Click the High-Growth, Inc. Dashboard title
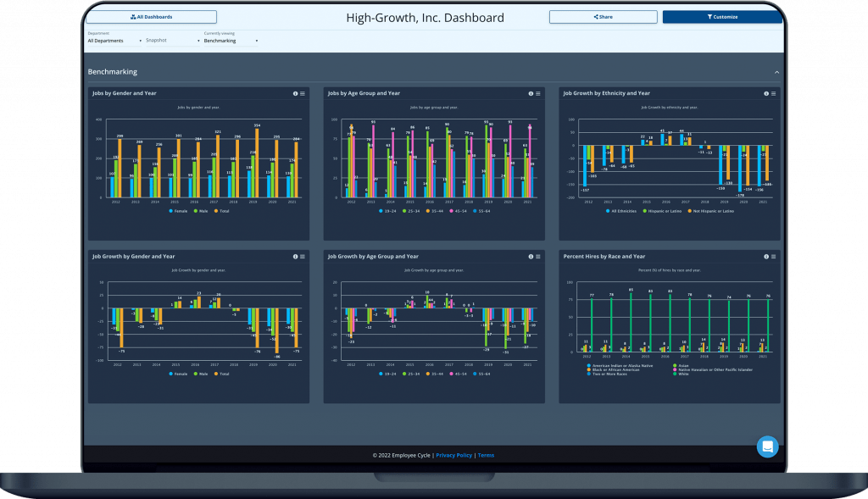The width and height of the screenshot is (868, 499). click(x=426, y=18)
